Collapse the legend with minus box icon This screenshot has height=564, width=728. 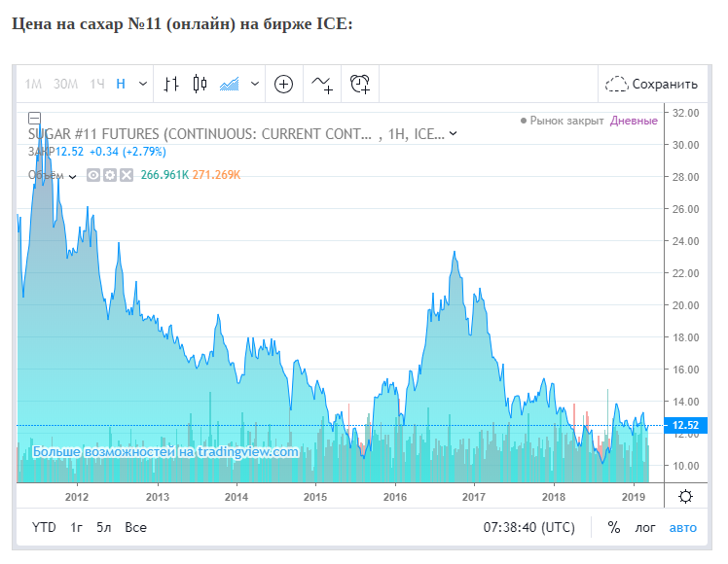pos(34,118)
